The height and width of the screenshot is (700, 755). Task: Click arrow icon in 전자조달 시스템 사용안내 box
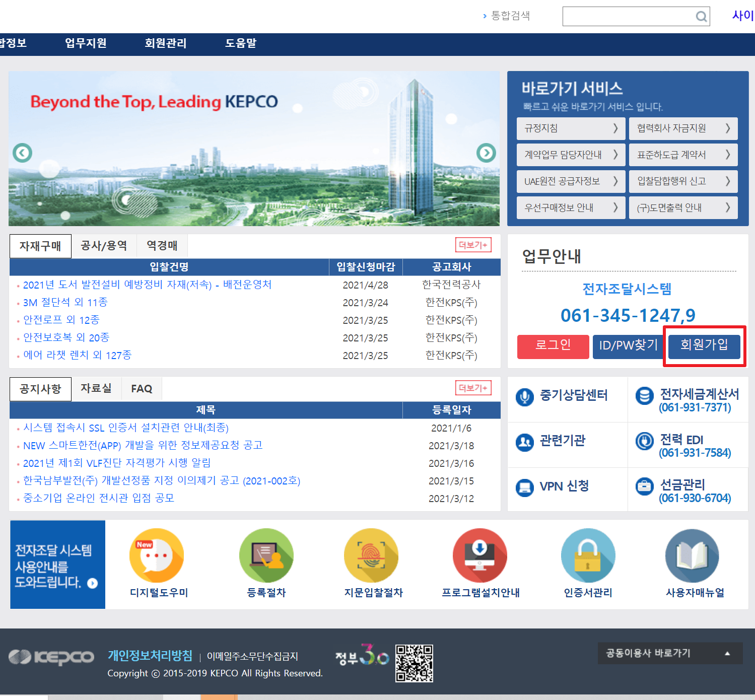[x=93, y=583]
